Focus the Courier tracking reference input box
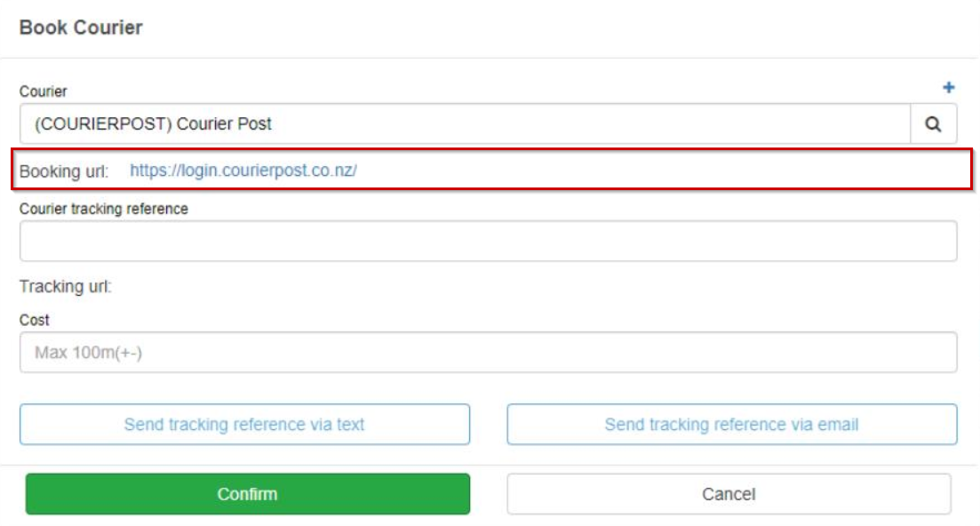Viewport: 980px width, 526px height. 488,241
